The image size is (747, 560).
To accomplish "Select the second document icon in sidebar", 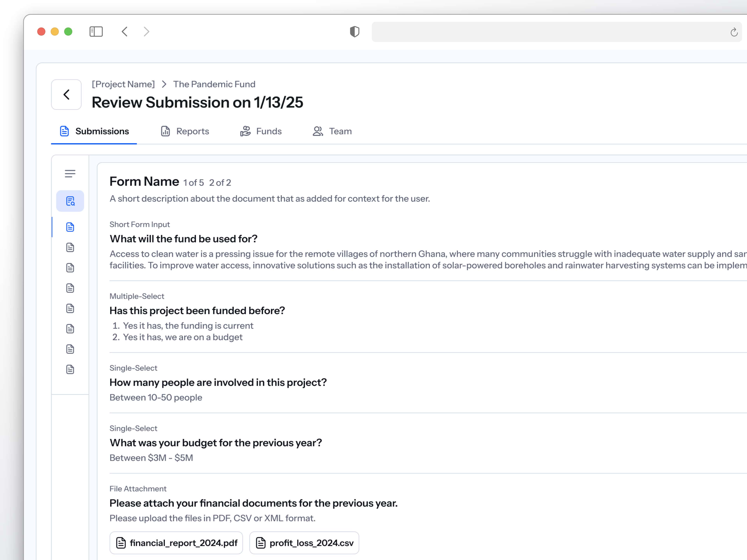I will click(70, 247).
